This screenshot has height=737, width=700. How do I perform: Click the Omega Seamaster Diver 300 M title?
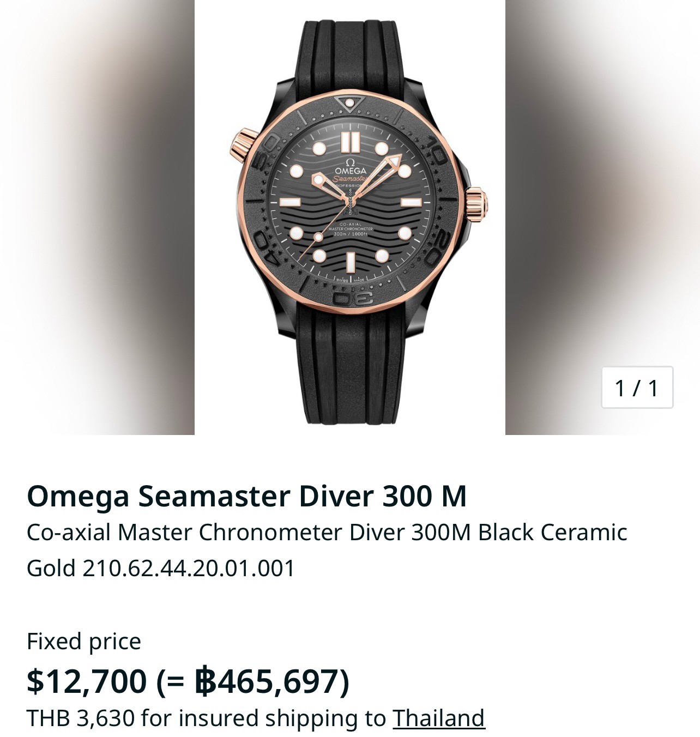246,496
